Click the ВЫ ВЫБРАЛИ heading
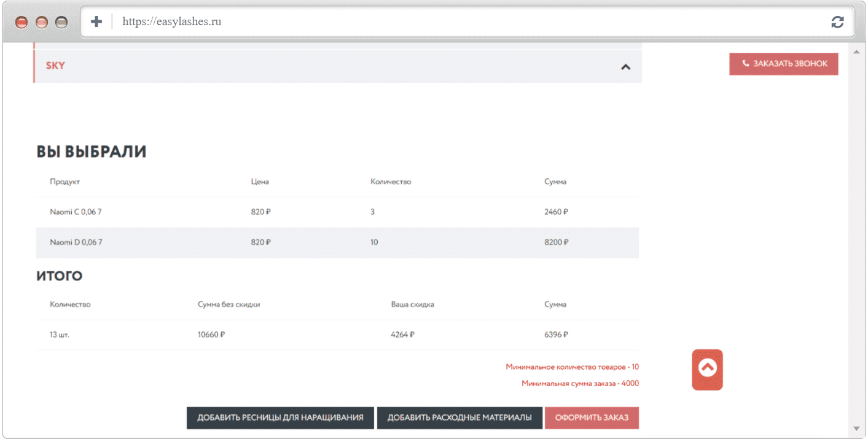This screenshot has height=442, width=868. tap(92, 152)
